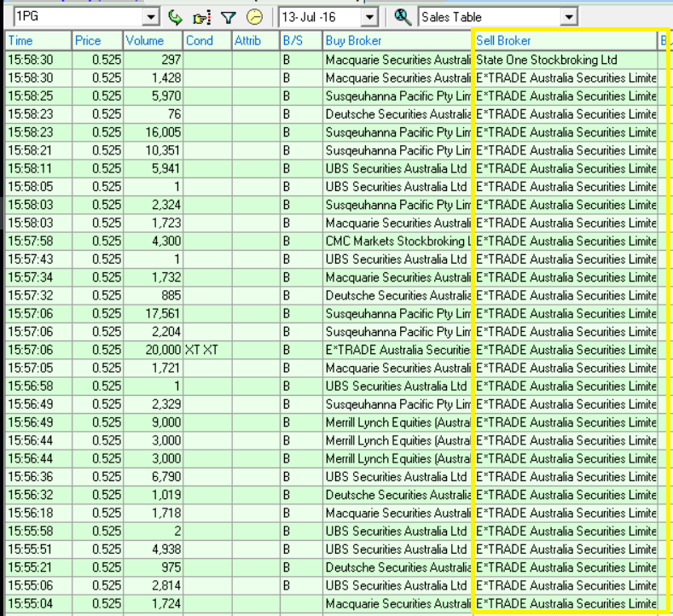
Task: Select volume cell 10,351
Action: (x=153, y=151)
